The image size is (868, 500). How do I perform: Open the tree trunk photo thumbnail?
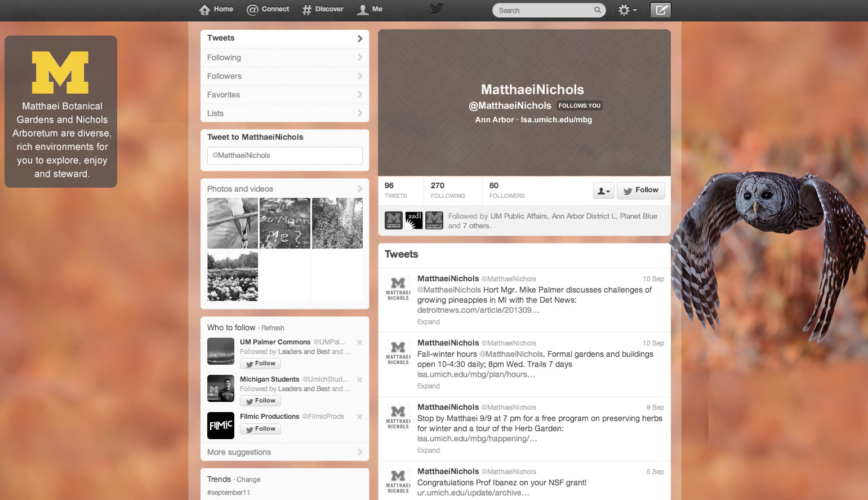[x=337, y=223]
